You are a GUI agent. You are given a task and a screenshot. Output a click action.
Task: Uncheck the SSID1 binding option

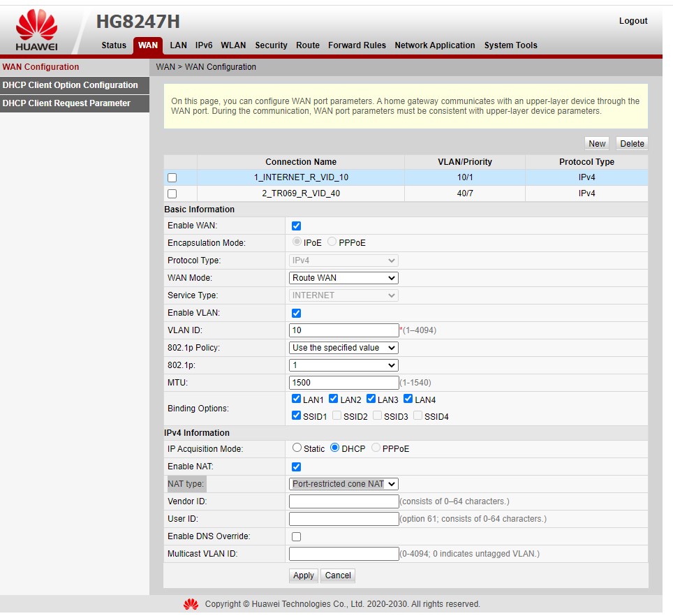click(x=296, y=416)
